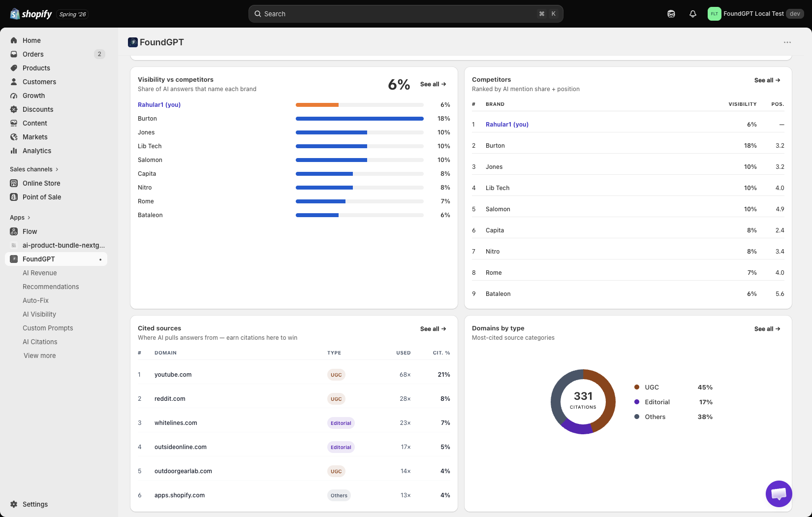
Task: Expand View more under FoundGPT
Action: pos(40,355)
